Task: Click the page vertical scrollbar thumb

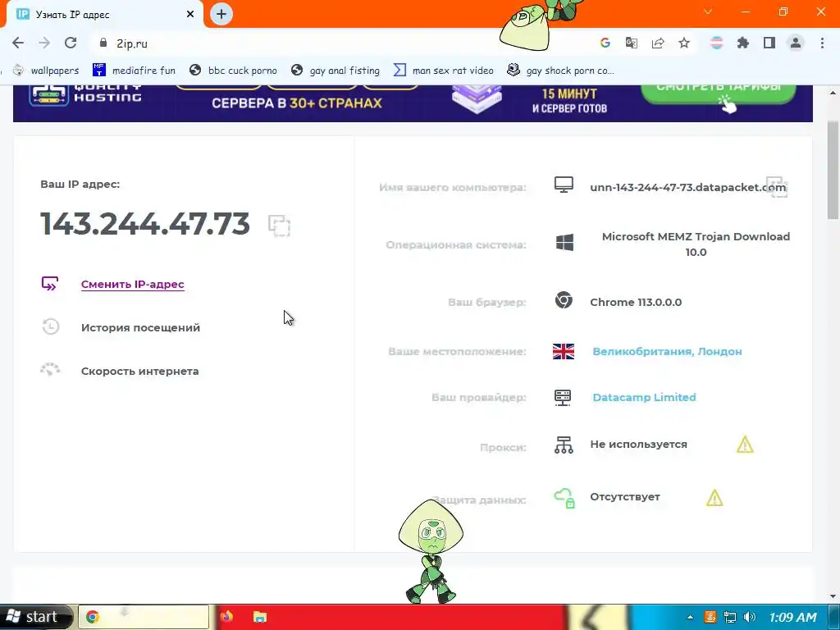Action: pos(833,170)
